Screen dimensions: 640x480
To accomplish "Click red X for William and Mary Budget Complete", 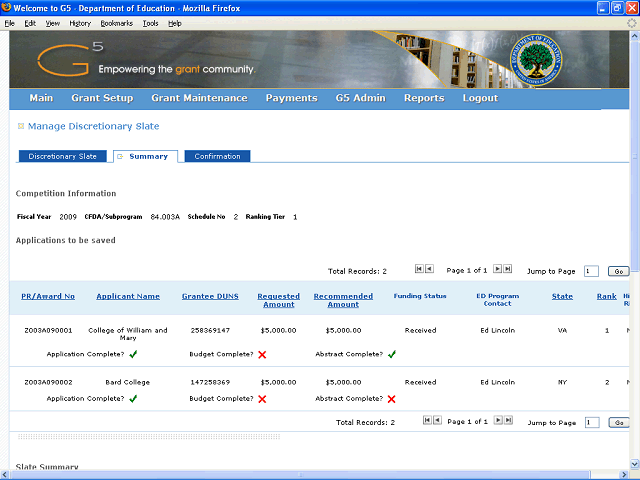I will pyautogui.click(x=262, y=354).
